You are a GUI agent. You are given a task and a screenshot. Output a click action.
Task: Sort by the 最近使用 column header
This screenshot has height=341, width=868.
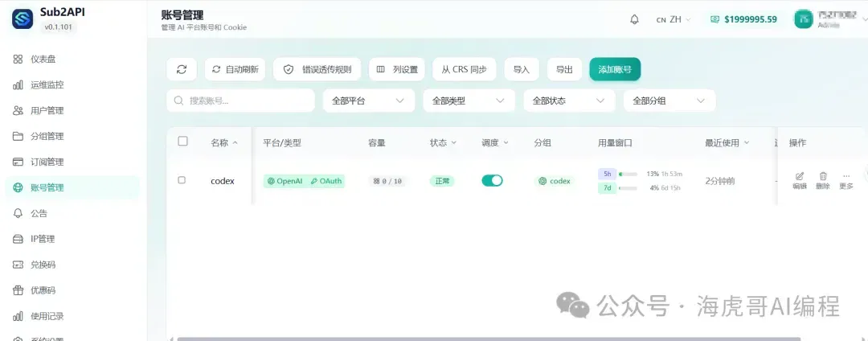coord(727,143)
